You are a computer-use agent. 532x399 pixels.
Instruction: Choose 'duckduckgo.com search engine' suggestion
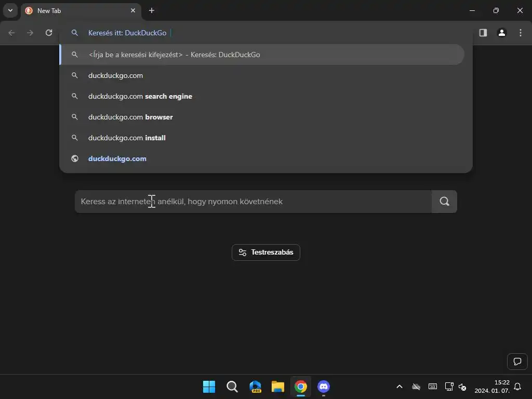coord(262,96)
